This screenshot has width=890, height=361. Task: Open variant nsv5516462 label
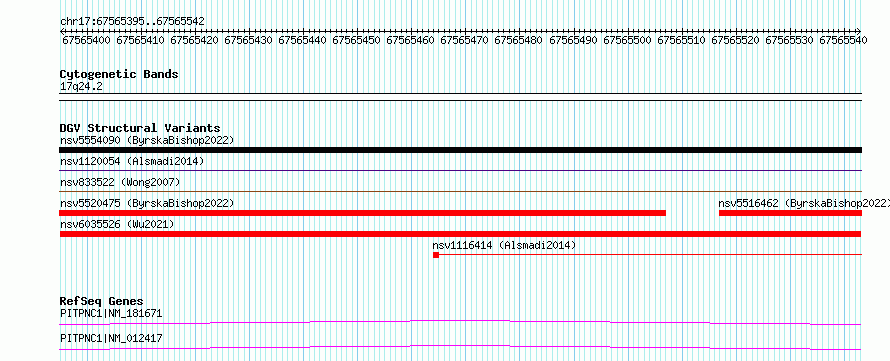[803, 203]
